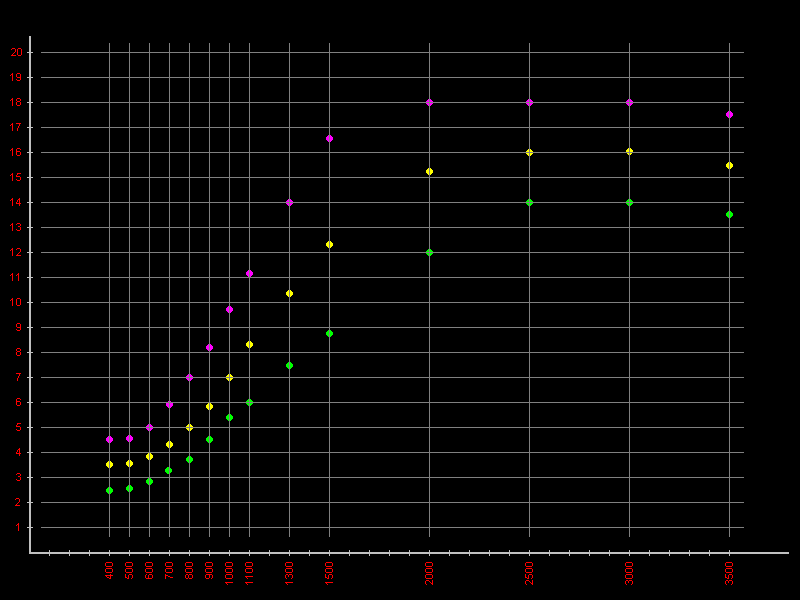Viewport: 800px width, 600px height.
Task: Click the 1 label on the y-axis
Action: pyautogui.click(x=18, y=527)
